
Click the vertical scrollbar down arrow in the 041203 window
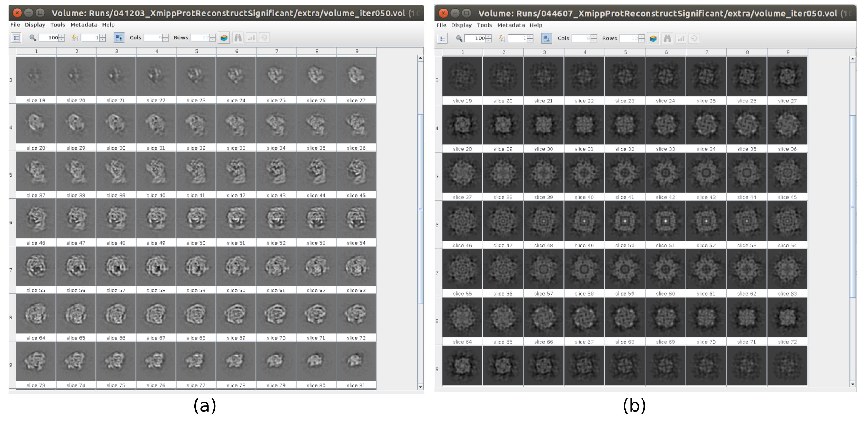(x=421, y=387)
